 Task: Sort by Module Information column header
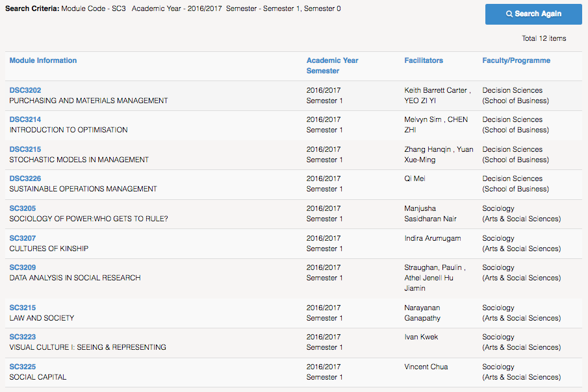43,60
